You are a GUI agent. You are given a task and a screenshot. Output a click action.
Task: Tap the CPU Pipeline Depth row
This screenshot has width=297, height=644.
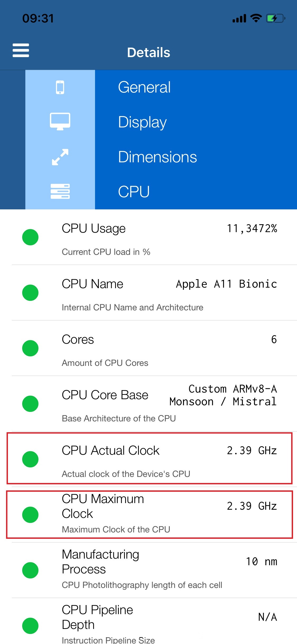coord(154,621)
